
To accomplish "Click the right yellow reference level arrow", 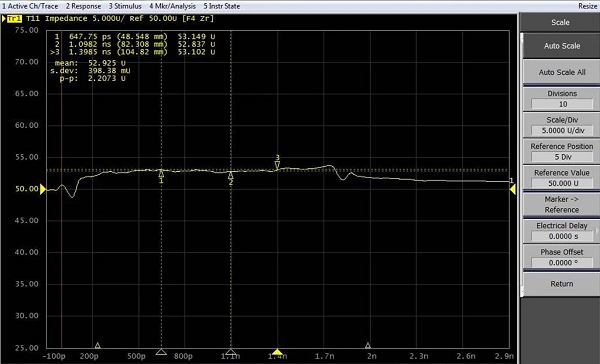I will click(512, 189).
